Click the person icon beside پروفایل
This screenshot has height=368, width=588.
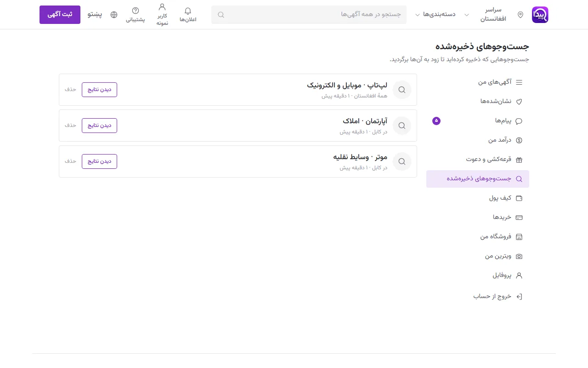pyautogui.click(x=519, y=276)
